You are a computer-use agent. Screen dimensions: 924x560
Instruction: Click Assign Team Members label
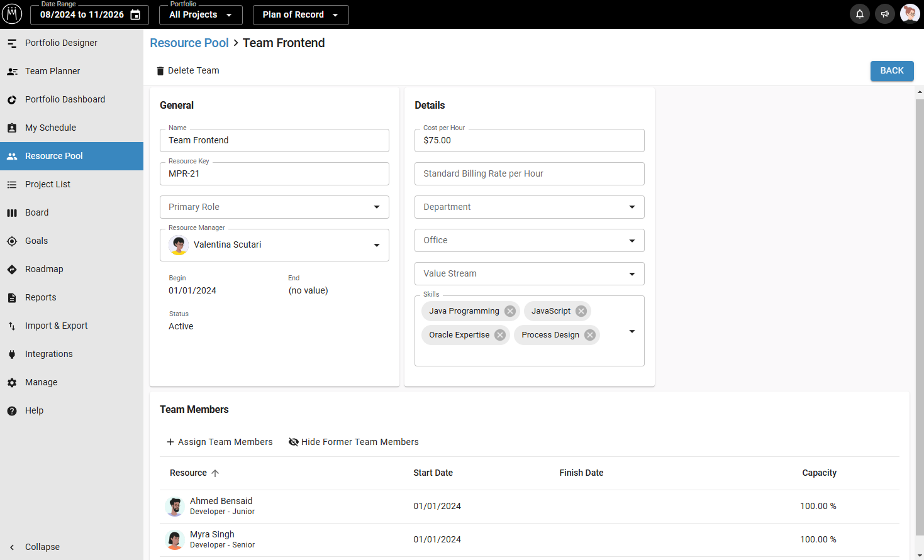coord(225,442)
